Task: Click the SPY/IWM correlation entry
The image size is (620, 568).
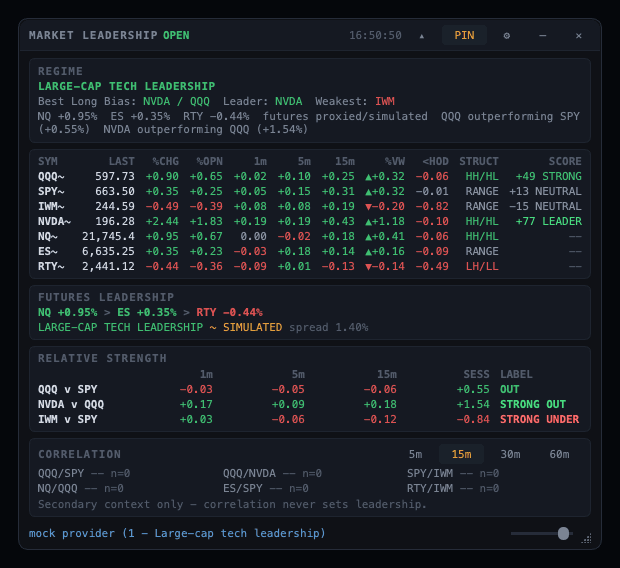Action: point(453,473)
